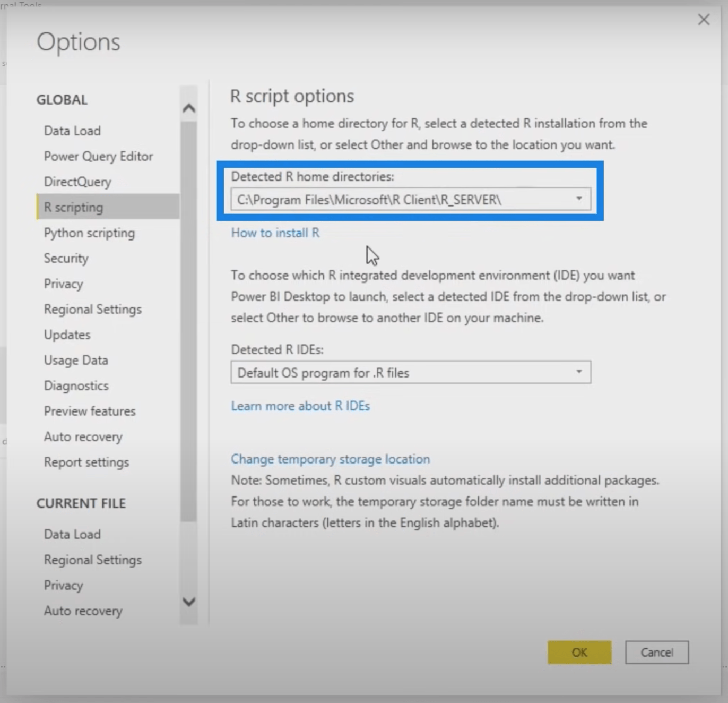This screenshot has width=728, height=703.
Task: Click the GLOBAL section header
Action: pos(62,100)
